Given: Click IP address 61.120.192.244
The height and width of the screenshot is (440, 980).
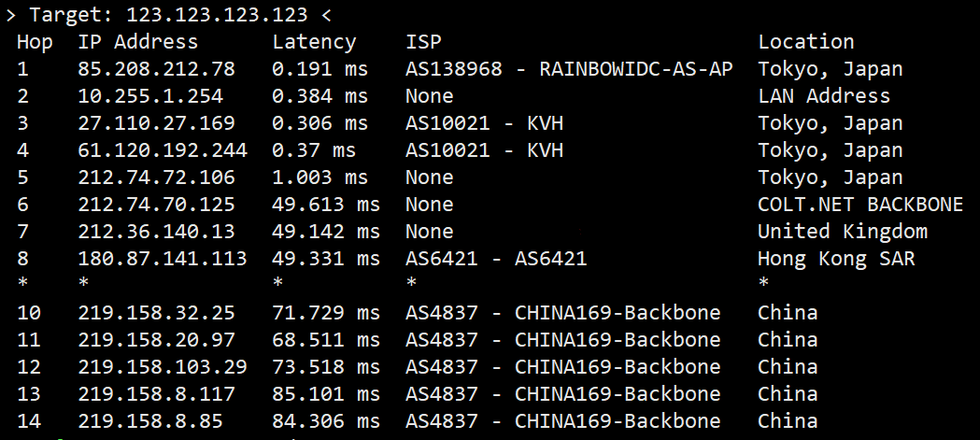Looking at the screenshot, I should pyautogui.click(x=163, y=150).
